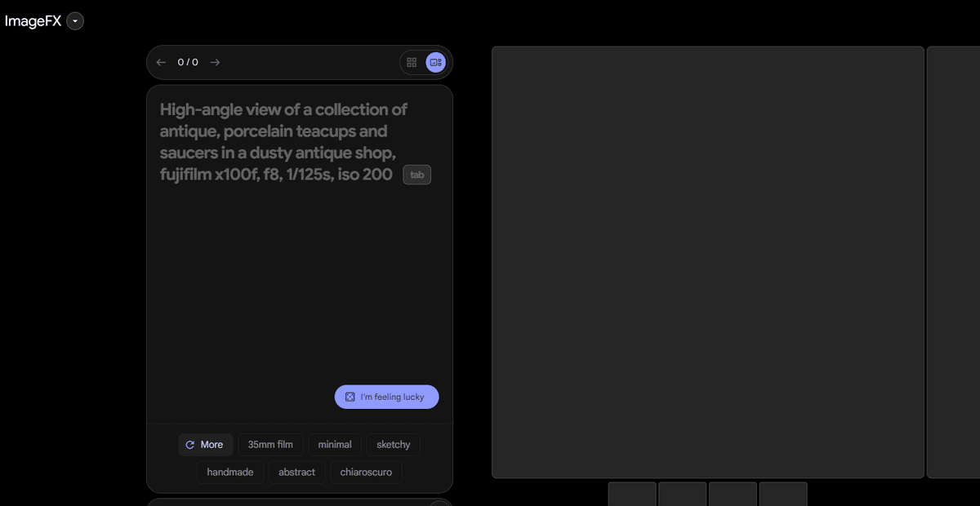This screenshot has height=506, width=980.
Task: Select the second small thumbnail placeholder
Action: coord(682,494)
